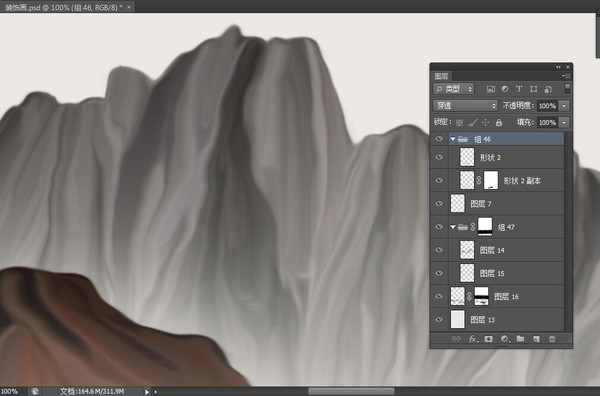Image resolution: width=600 pixels, height=396 pixels.
Task: Click mask link chain on 形状 2 副本
Action: (479, 180)
